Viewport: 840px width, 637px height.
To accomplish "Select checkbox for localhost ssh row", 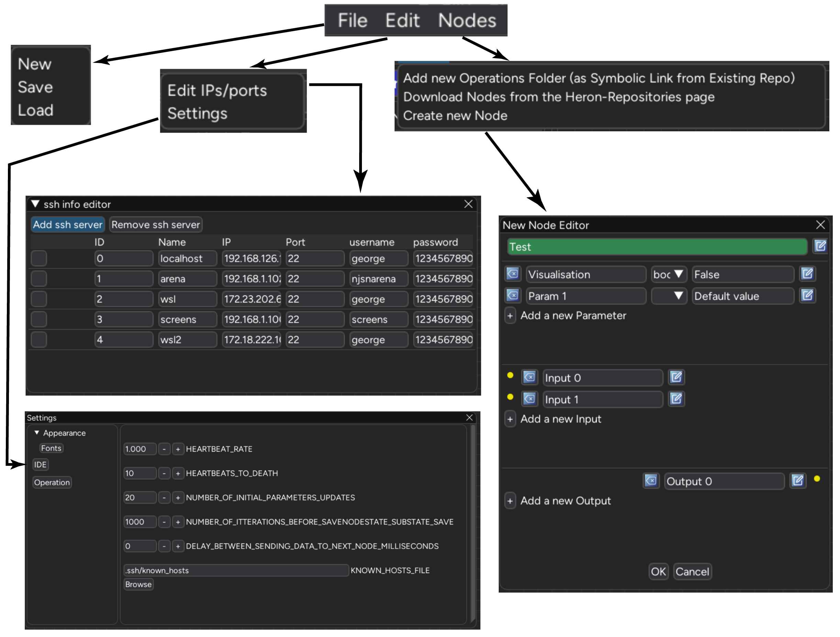I will (39, 259).
